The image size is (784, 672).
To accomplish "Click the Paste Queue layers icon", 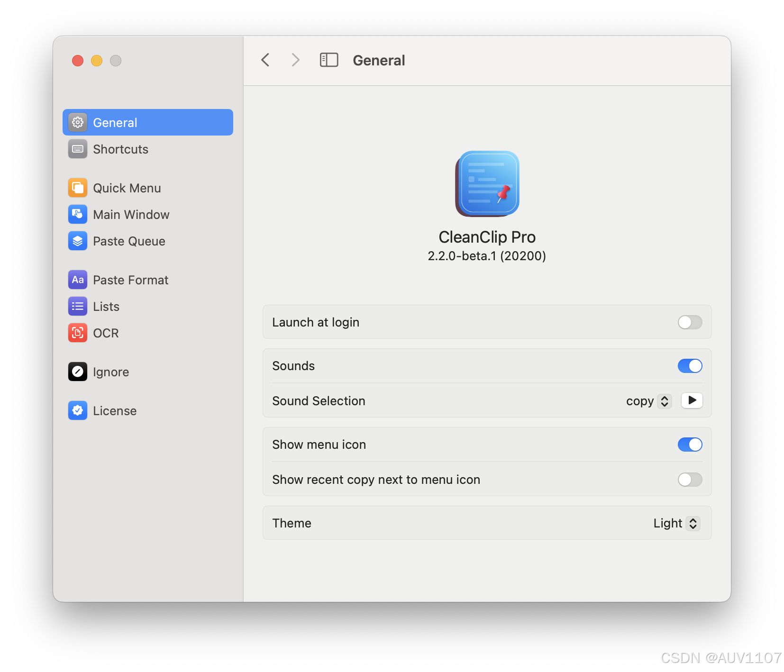I will 78,241.
